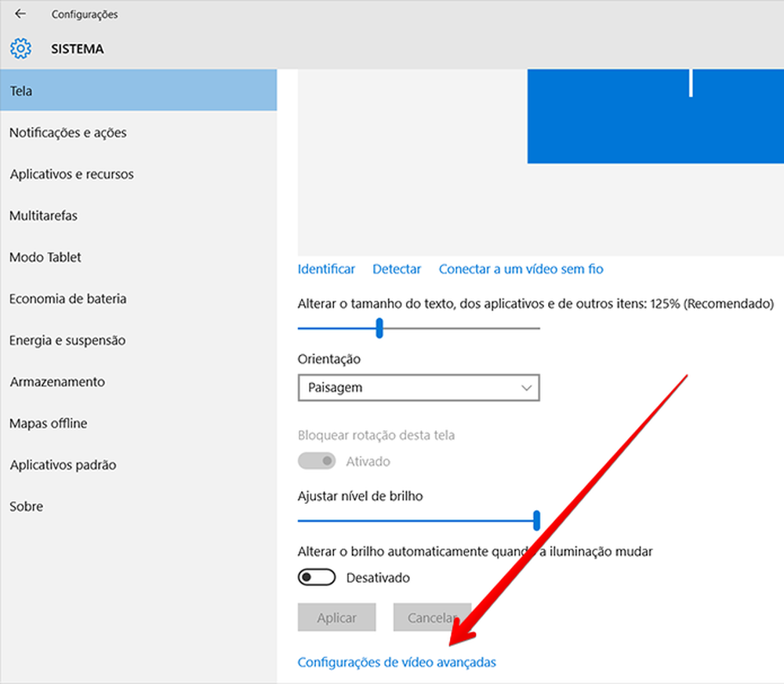Click the Aplicar button
Screen dimensions: 784x684
[x=337, y=617]
